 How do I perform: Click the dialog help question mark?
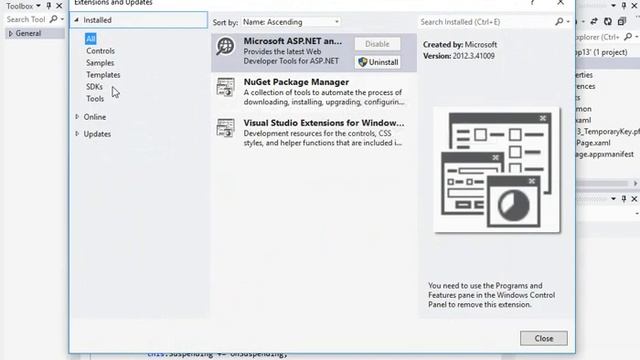pyautogui.click(x=532, y=2)
